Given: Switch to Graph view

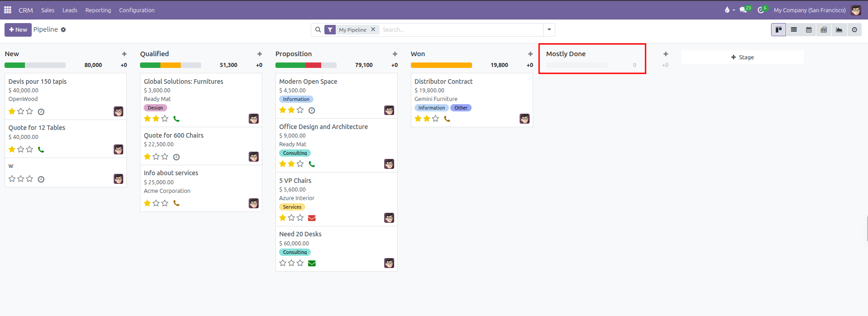Looking at the screenshot, I should tap(839, 30).
